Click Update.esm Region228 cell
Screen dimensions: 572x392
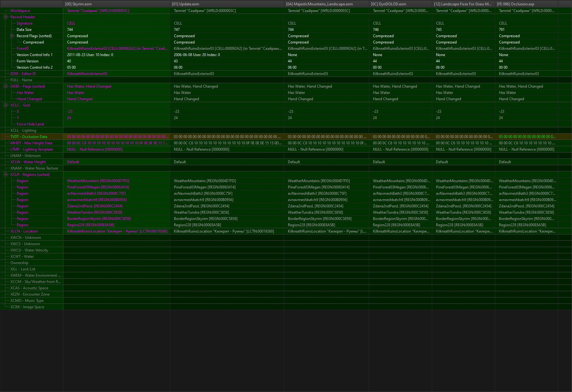pos(197,225)
